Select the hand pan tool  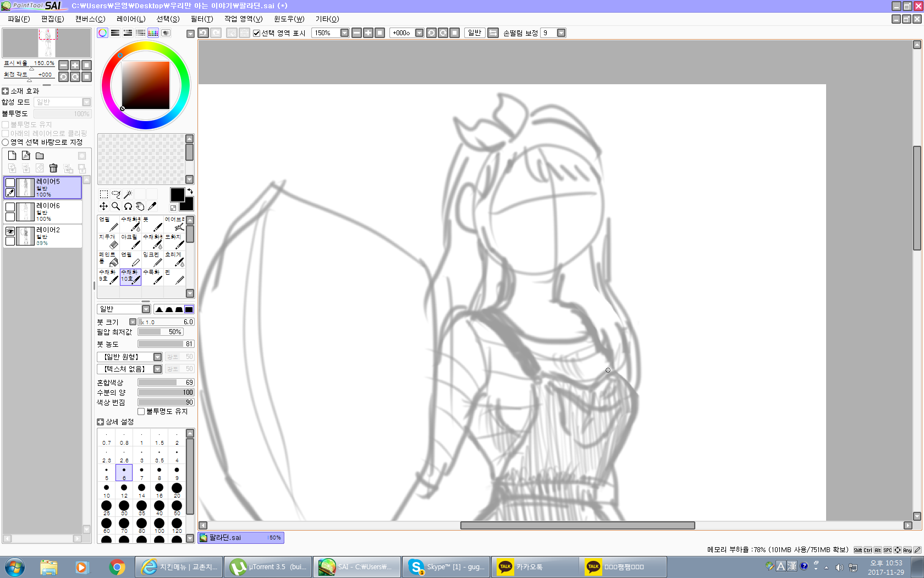[140, 206]
